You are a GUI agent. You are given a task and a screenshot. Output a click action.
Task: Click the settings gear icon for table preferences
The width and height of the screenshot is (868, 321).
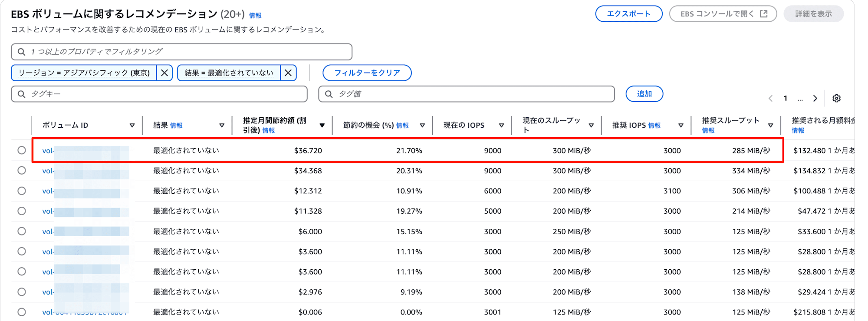[x=836, y=98]
